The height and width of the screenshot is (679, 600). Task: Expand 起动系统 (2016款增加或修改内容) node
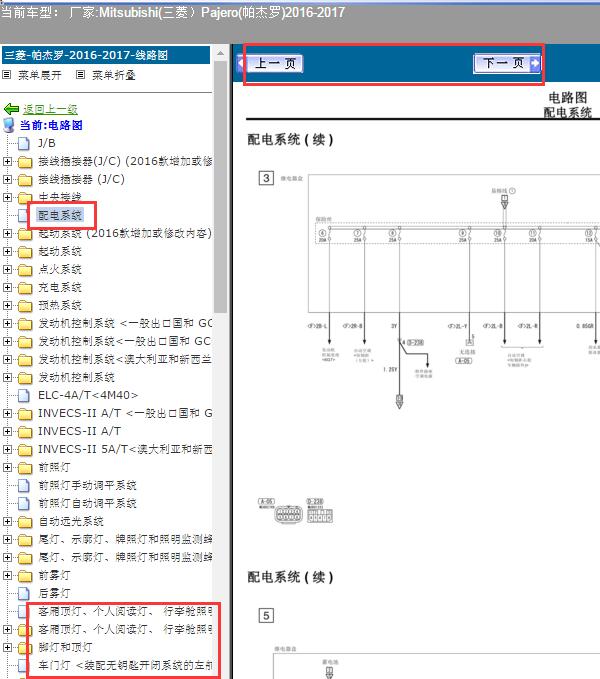point(7,233)
